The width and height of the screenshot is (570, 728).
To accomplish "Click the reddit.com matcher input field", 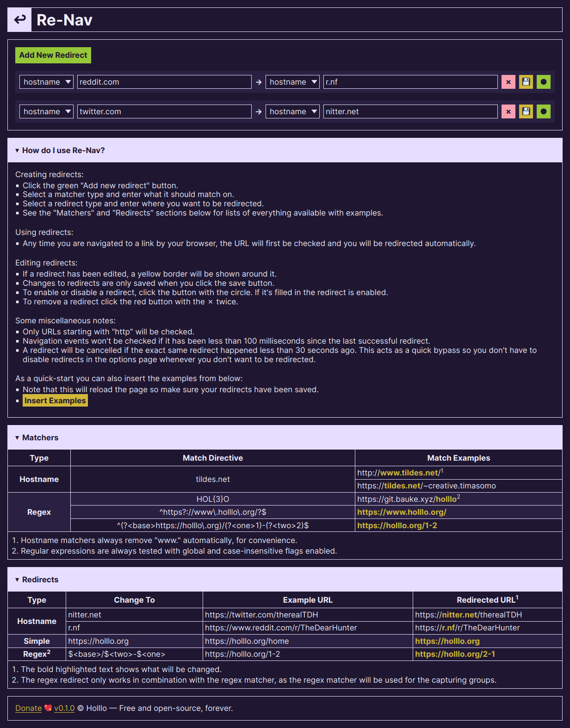I will pyautogui.click(x=164, y=82).
